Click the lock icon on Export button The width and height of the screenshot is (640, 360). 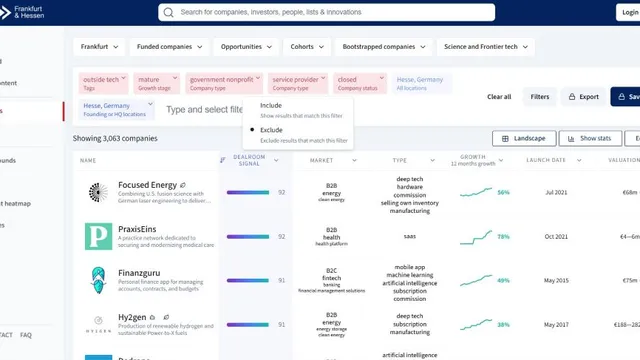pyautogui.click(x=572, y=97)
